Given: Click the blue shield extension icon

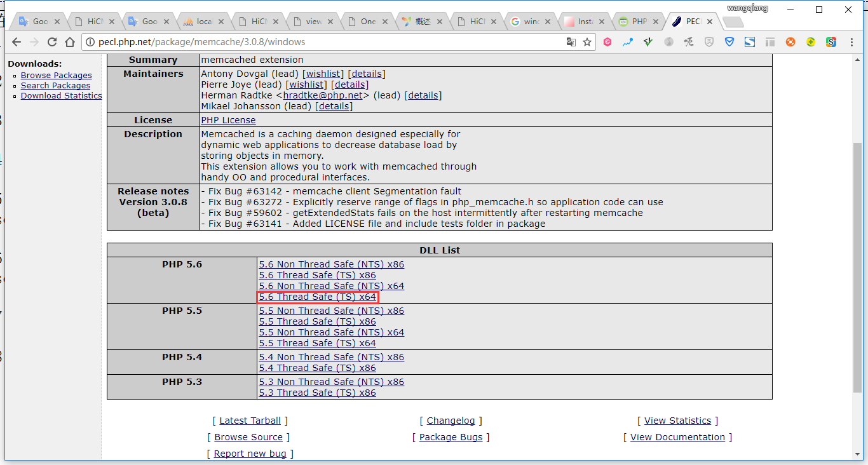Looking at the screenshot, I should click(x=729, y=42).
